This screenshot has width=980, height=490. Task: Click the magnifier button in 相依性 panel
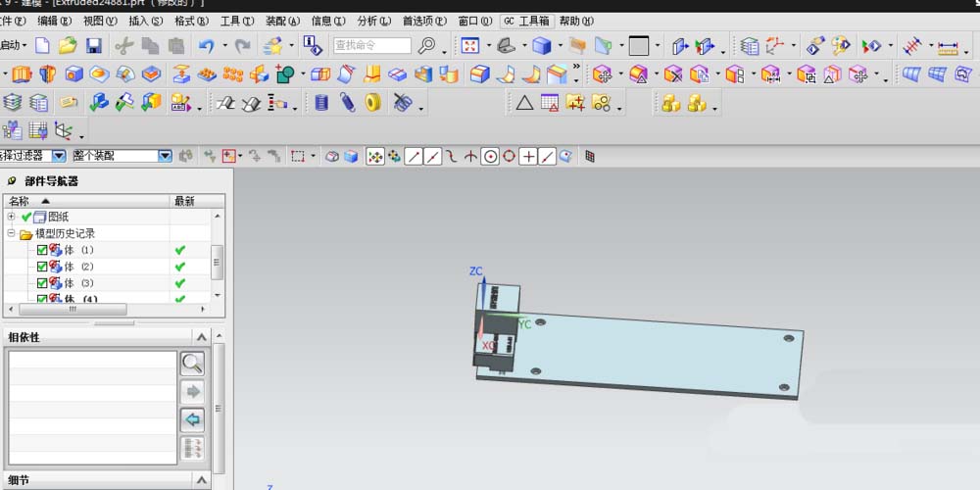pos(192,364)
